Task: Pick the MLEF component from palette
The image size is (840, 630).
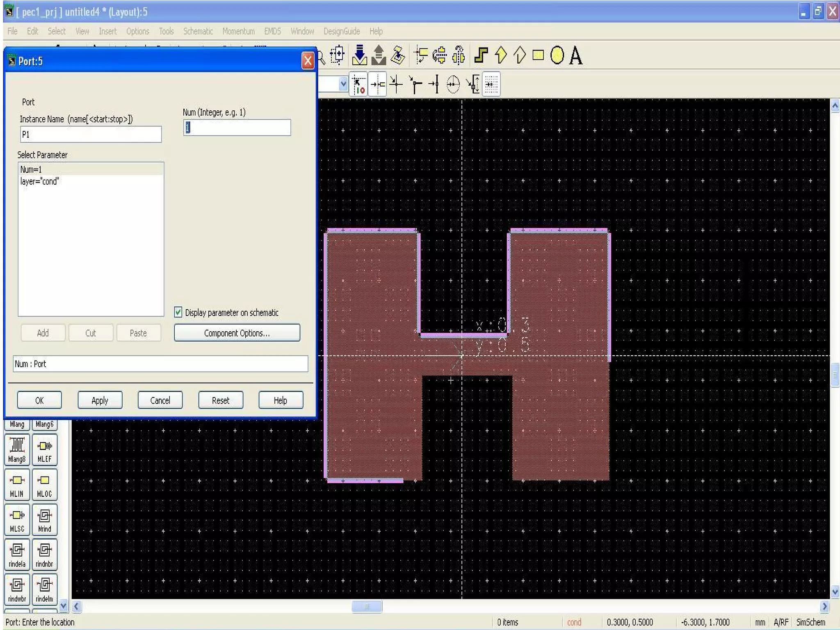Action: point(44,450)
